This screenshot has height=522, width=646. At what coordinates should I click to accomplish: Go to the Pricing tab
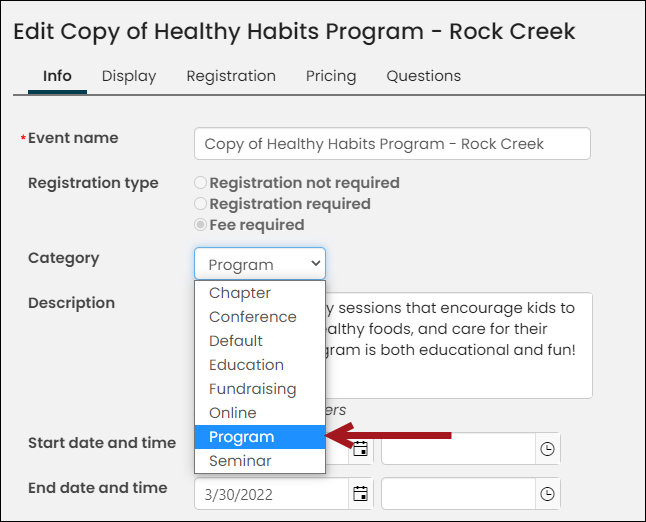pyautogui.click(x=331, y=76)
